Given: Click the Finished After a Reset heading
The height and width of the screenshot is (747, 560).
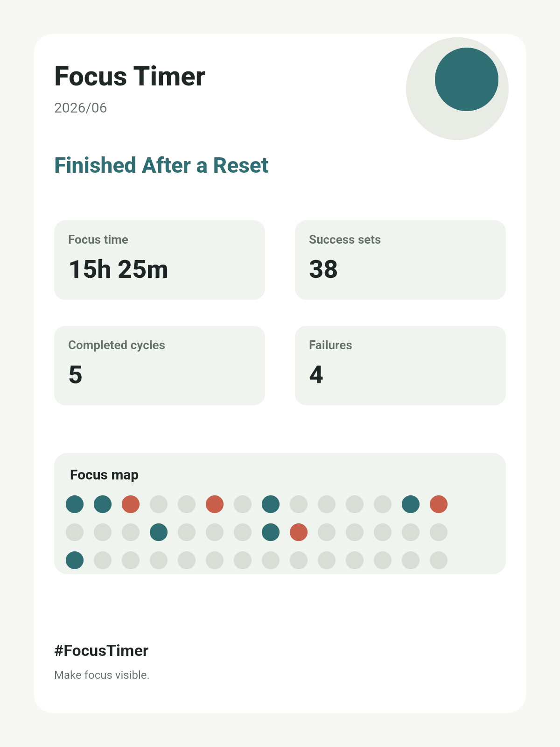Looking at the screenshot, I should (161, 165).
